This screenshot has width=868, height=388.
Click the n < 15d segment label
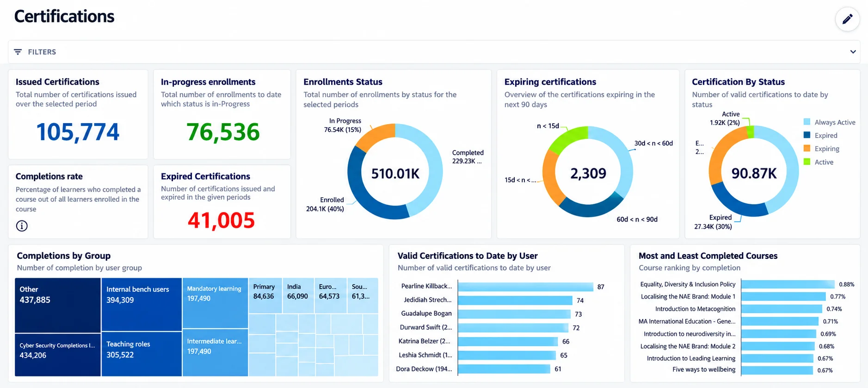coord(548,126)
